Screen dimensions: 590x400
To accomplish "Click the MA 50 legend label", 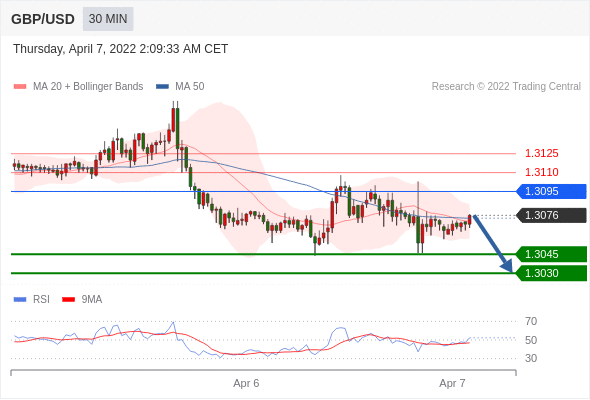I will [x=190, y=87].
